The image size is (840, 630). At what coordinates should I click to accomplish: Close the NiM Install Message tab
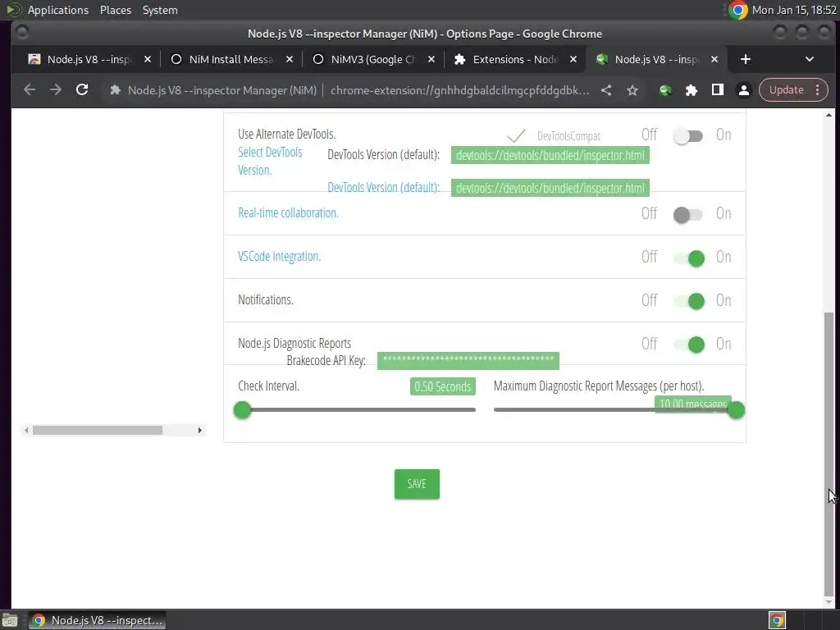pos(290,59)
